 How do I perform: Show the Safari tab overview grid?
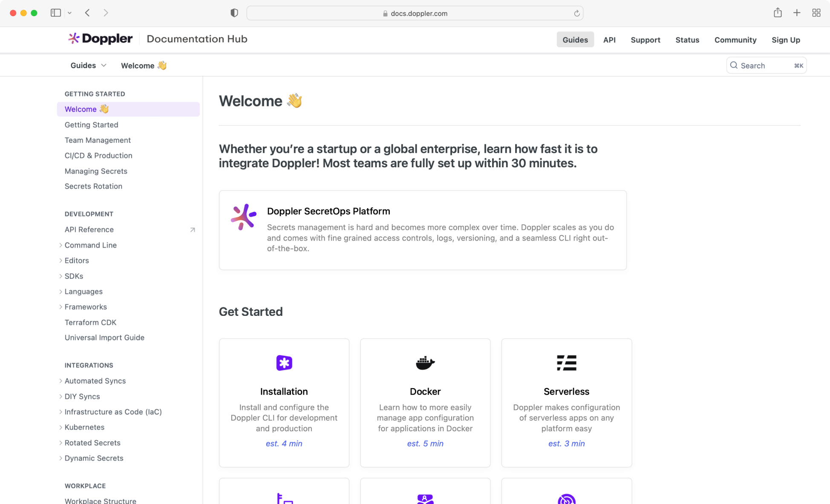[x=816, y=13]
